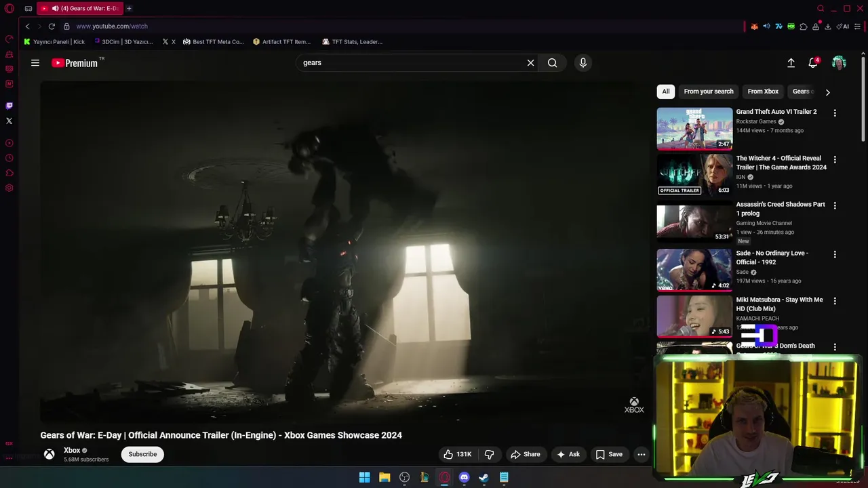Viewport: 868px width, 488px height.
Task: Open the YouTube account avatar menu
Action: click(x=839, y=63)
